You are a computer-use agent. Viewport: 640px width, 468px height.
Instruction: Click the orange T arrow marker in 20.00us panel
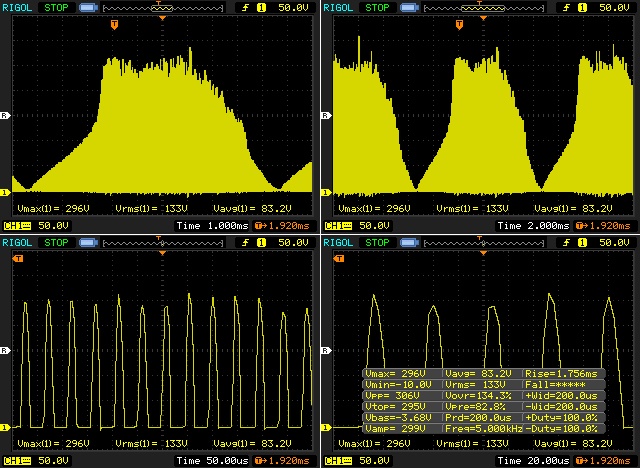(339, 259)
